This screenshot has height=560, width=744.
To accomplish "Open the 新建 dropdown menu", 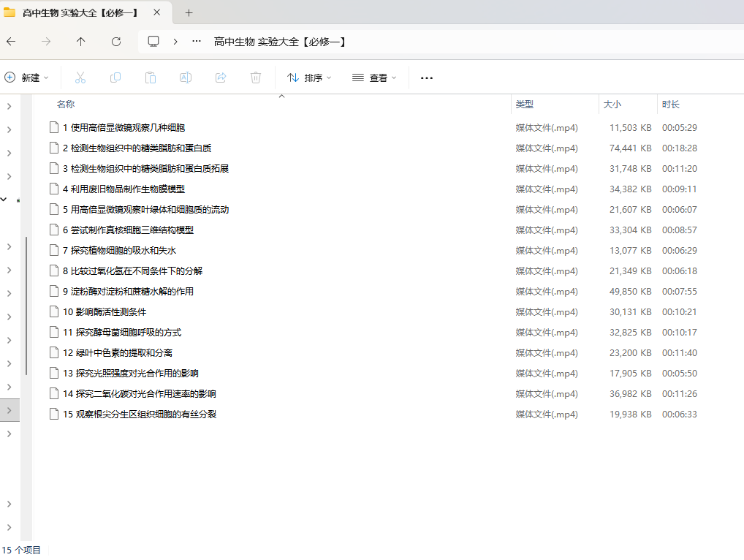I will coord(27,77).
